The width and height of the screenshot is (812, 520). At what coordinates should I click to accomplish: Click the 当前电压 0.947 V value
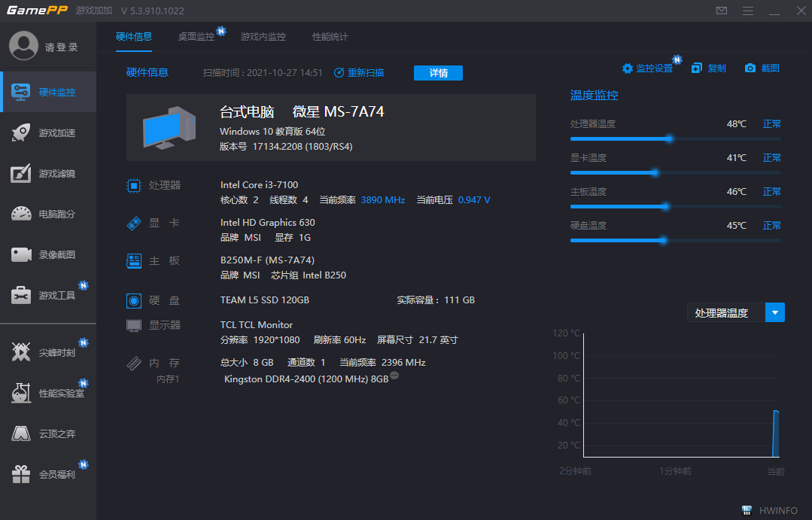click(474, 200)
